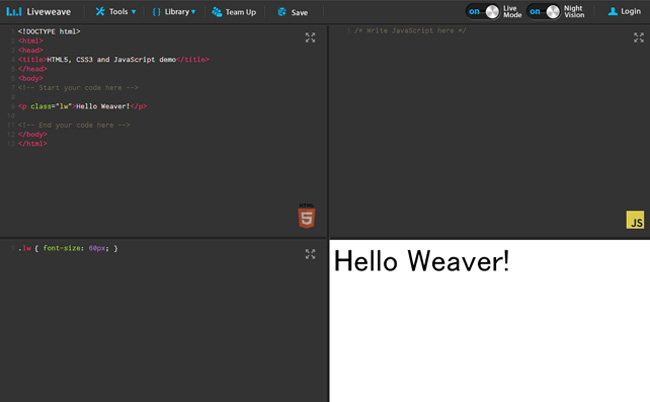This screenshot has height=402, width=650.
Task: Open the Tools wrench icon
Action: coord(100,12)
